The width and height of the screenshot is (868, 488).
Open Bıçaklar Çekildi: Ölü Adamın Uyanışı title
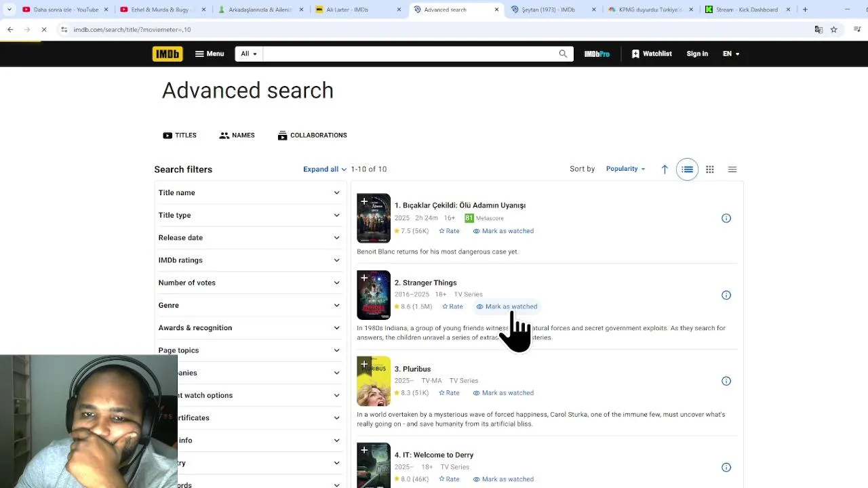click(460, 205)
